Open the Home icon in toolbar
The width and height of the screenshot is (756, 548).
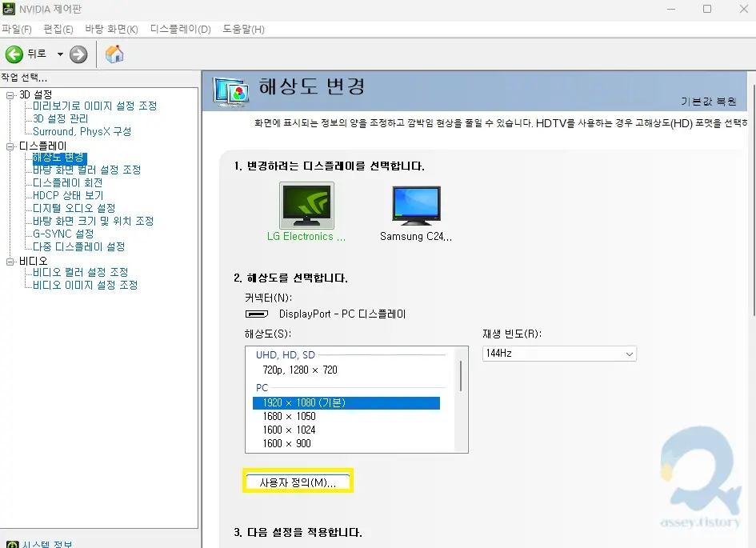click(x=114, y=54)
